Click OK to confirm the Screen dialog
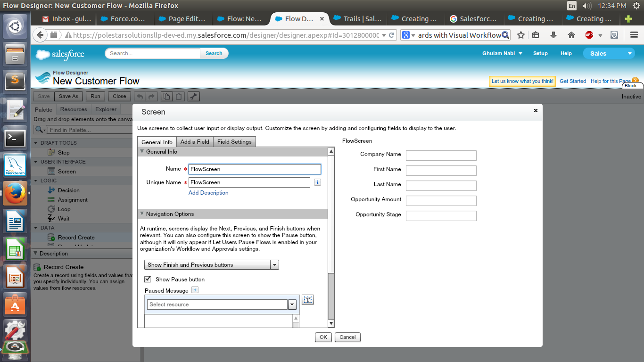644x362 pixels. (x=323, y=337)
